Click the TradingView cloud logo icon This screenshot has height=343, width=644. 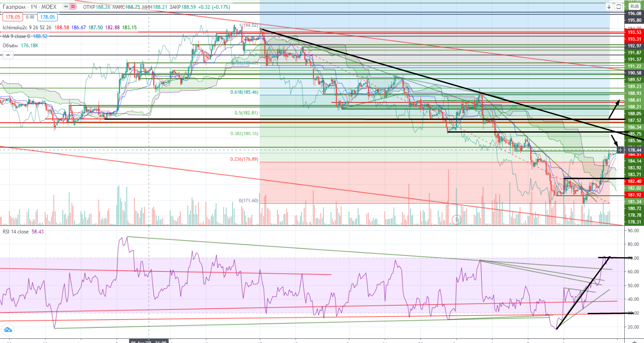(8, 330)
